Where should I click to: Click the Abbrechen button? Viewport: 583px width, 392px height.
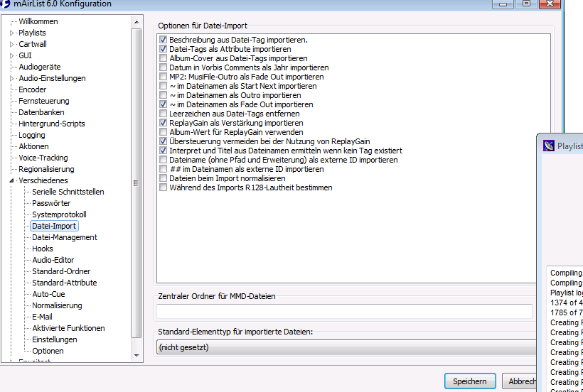[523, 381]
